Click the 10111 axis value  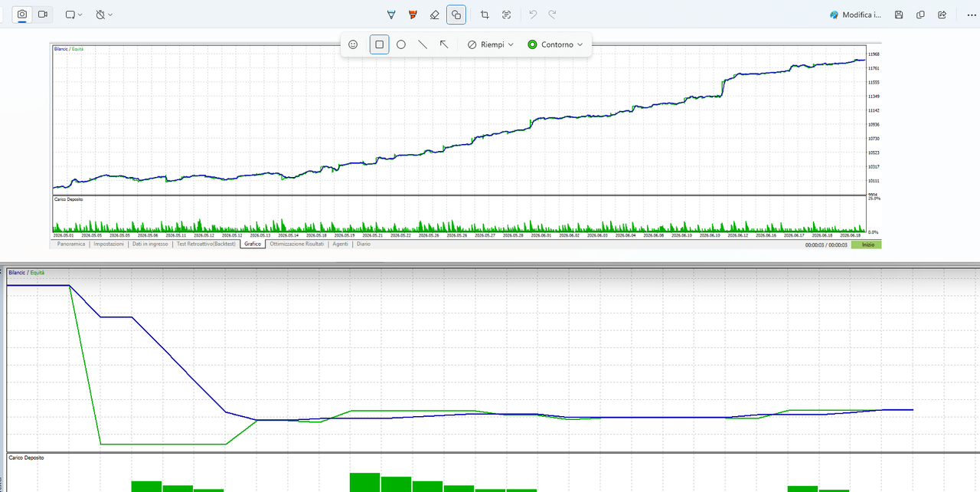coord(874,181)
